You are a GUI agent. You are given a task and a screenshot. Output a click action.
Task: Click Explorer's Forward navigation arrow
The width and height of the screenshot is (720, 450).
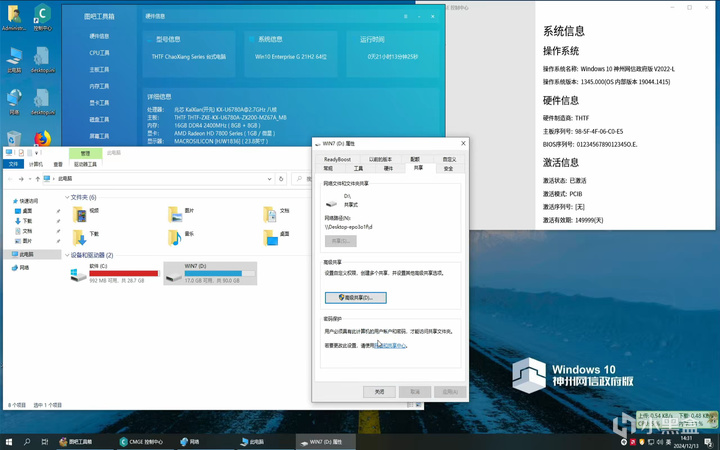tap(21, 179)
